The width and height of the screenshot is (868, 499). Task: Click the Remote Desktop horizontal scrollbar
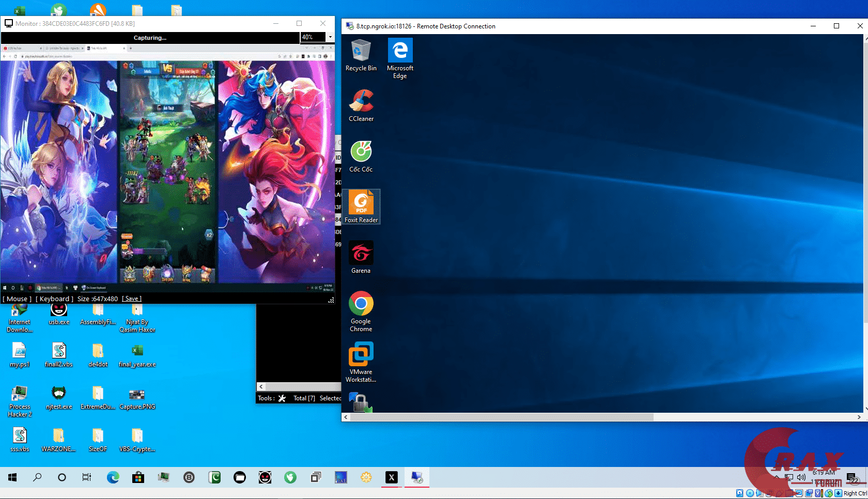pyautogui.click(x=502, y=417)
